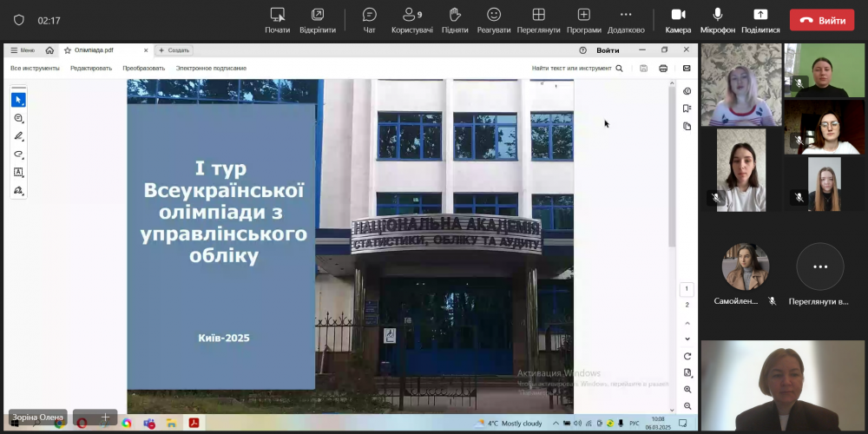
Task: Expand the Додатково more options menu
Action: [626, 15]
